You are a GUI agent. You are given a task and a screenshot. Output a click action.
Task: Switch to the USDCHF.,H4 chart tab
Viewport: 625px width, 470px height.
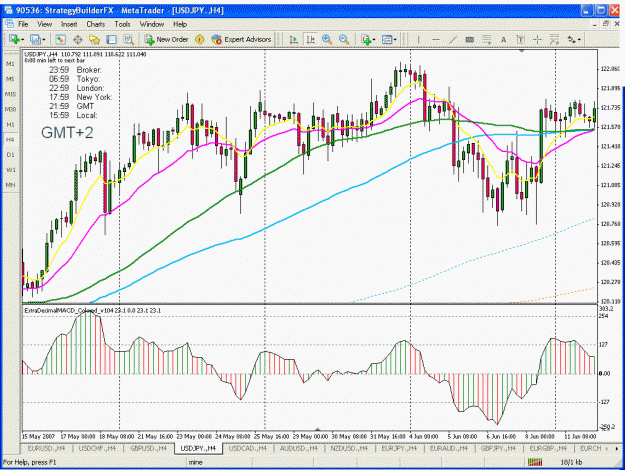[97, 448]
